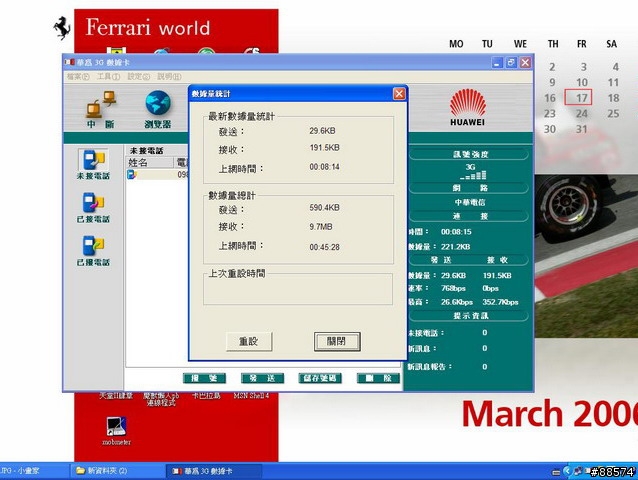Viewport: 638px width, 480px height.
Task: Click the 姓名 name column header
Action: [x=150, y=163]
